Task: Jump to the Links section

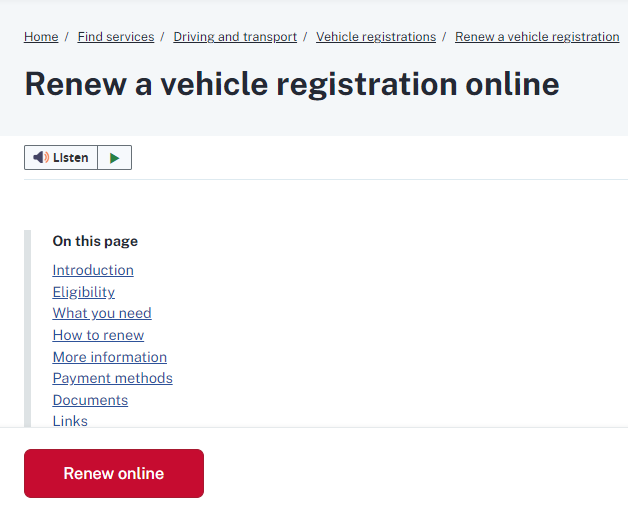Action: (70, 421)
